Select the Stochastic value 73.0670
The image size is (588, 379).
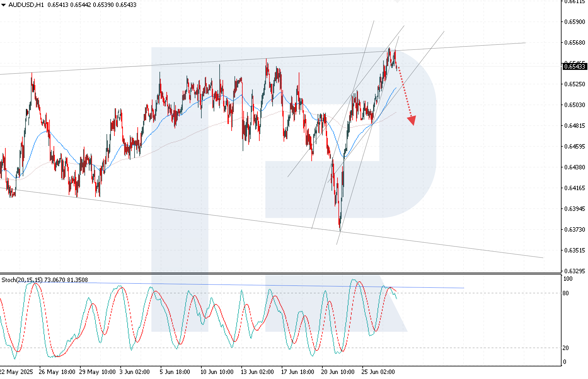point(55,280)
